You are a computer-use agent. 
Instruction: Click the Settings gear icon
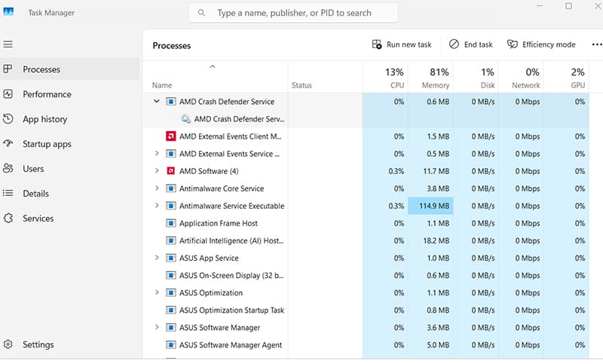click(x=8, y=344)
